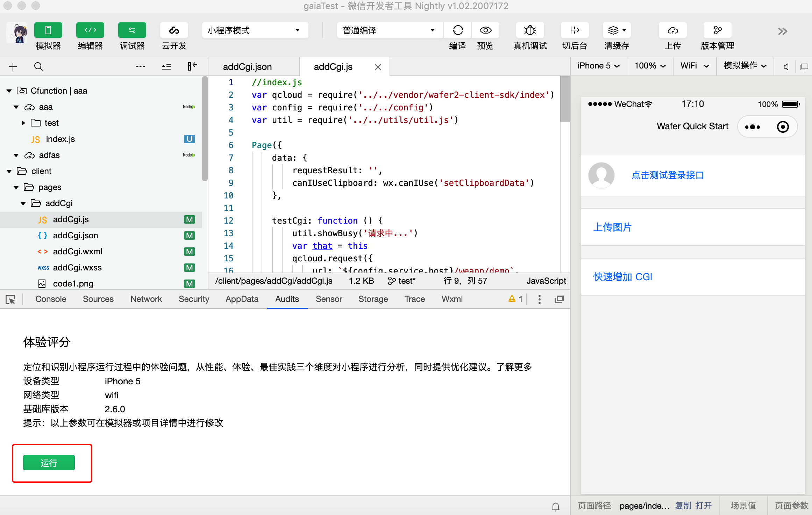
Task: Click the 快速增加 CGI link in simulator
Action: click(x=622, y=277)
